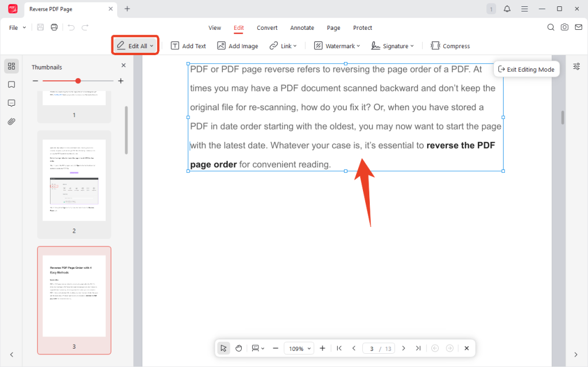Viewport: 588px width, 367px height.
Task: Go to last page button
Action: coord(418,348)
